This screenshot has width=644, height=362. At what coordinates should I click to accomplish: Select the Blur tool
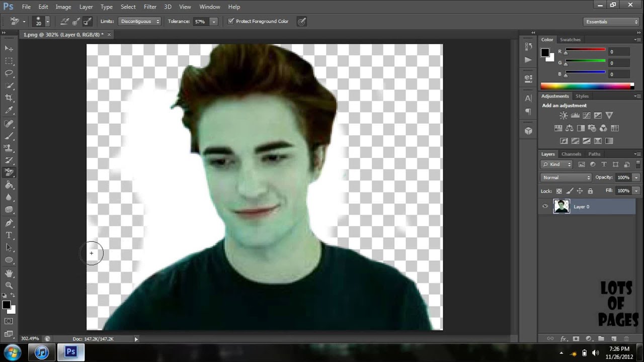9,198
